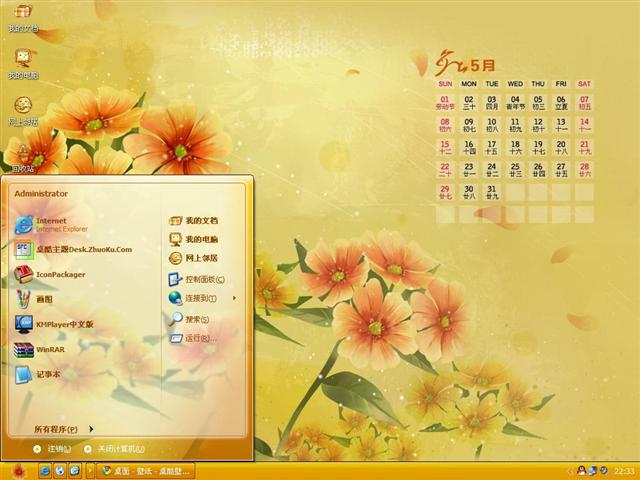The height and width of the screenshot is (480, 640).
Task: Click the Administrator user name header
Action: tap(41, 193)
